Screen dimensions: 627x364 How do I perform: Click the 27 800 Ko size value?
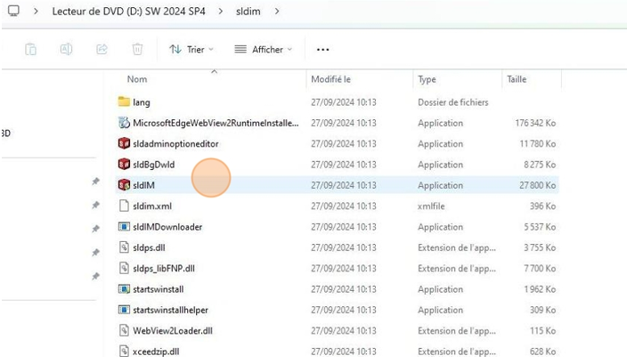537,185
